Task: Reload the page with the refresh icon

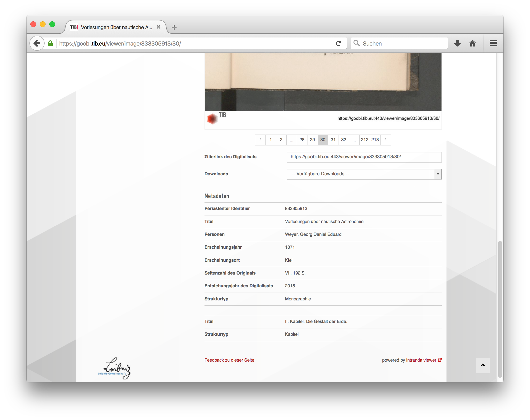Action: click(x=339, y=43)
